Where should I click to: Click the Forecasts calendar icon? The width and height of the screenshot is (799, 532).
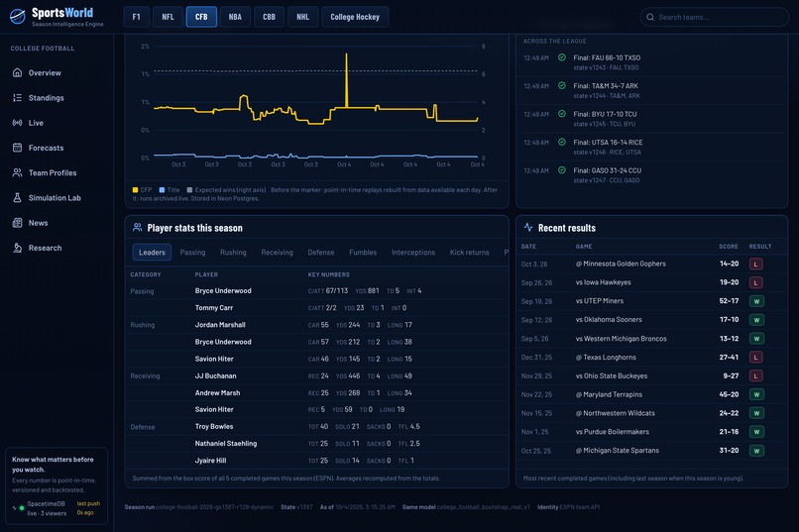point(17,148)
